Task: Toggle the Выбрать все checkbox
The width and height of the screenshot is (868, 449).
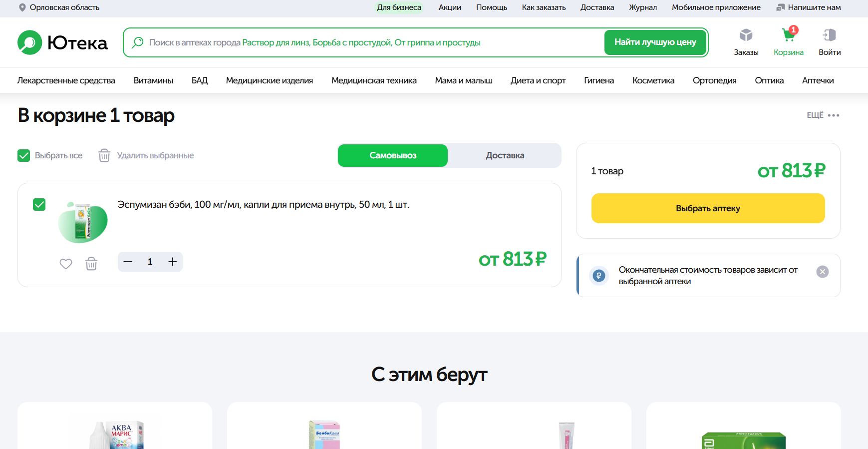Action: 24,155
